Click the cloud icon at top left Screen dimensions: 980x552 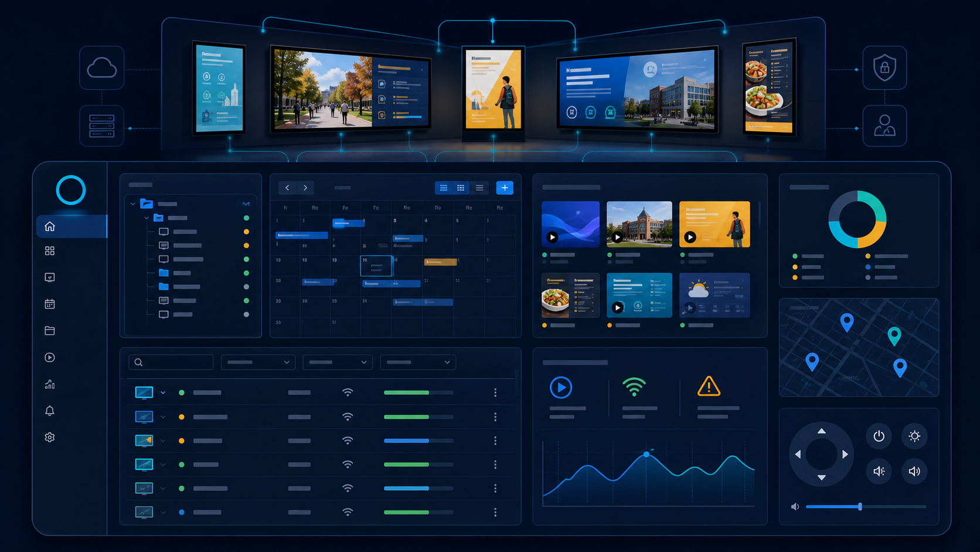point(102,68)
